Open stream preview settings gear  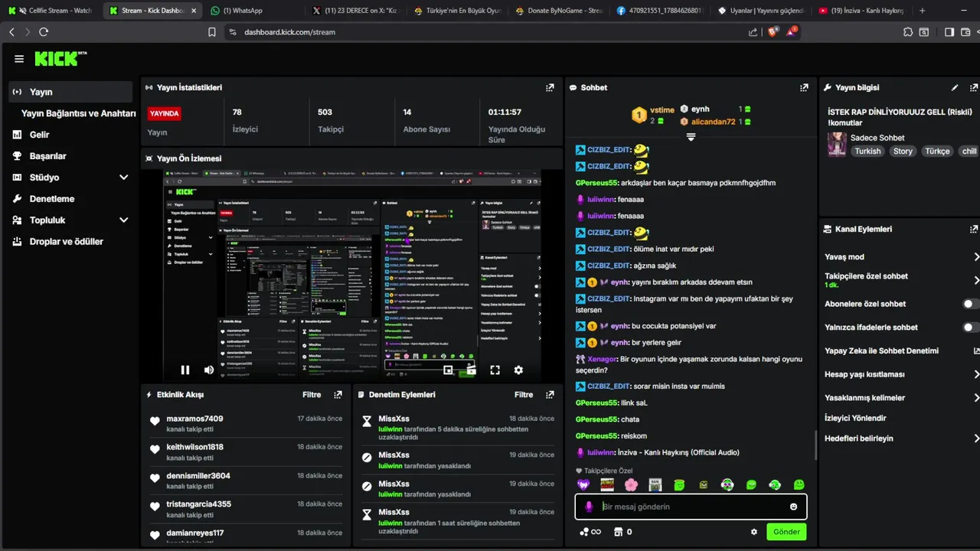click(518, 370)
